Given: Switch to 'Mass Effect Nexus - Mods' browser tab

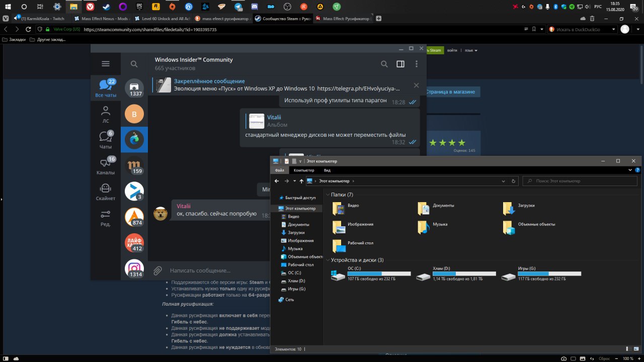Looking at the screenshot, I should (102, 19).
